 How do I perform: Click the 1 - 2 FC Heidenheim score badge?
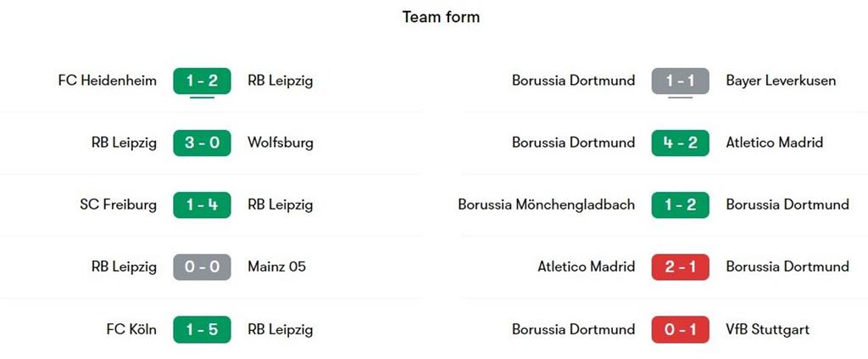[202, 81]
